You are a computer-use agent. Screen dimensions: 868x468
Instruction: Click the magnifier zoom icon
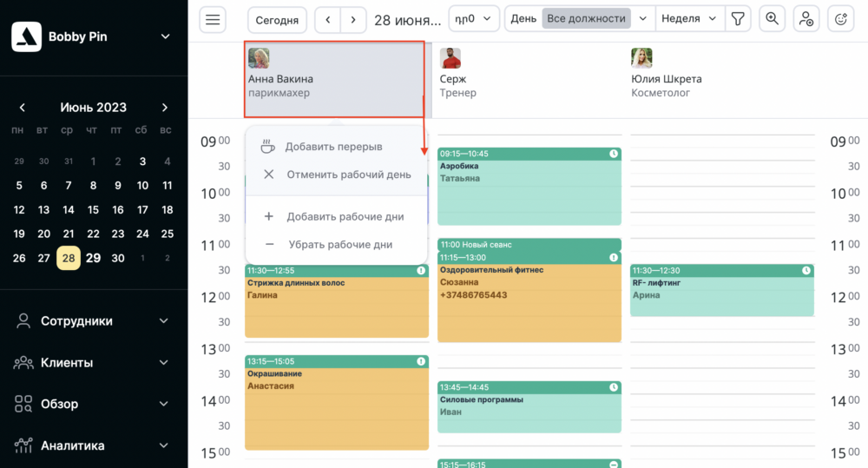tap(772, 19)
